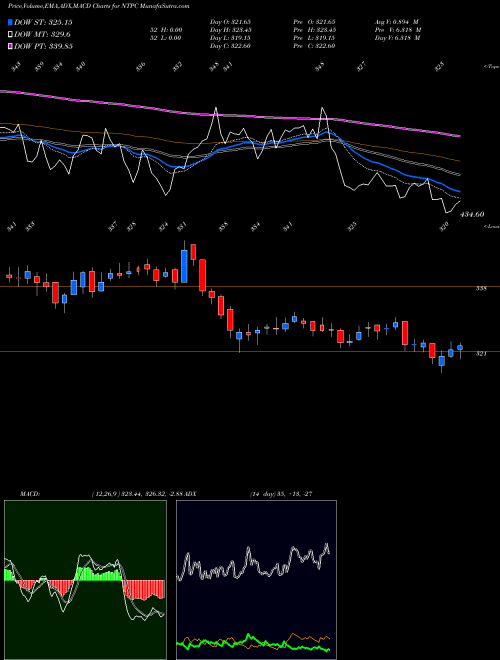Click the Day H high price text
Viewport: 500px width, 660px height.
(x=231, y=30)
